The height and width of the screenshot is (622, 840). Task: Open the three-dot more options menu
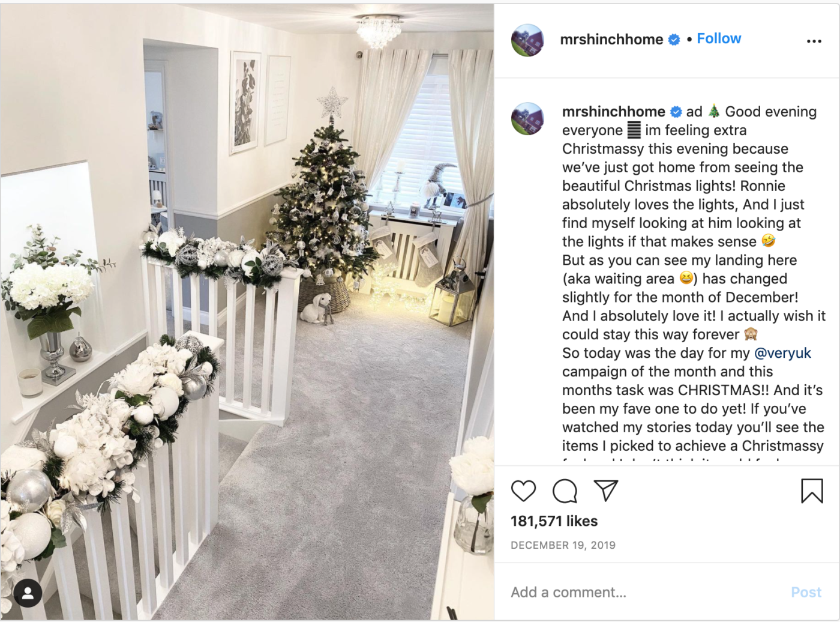pyautogui.click(x=814, y=41)
